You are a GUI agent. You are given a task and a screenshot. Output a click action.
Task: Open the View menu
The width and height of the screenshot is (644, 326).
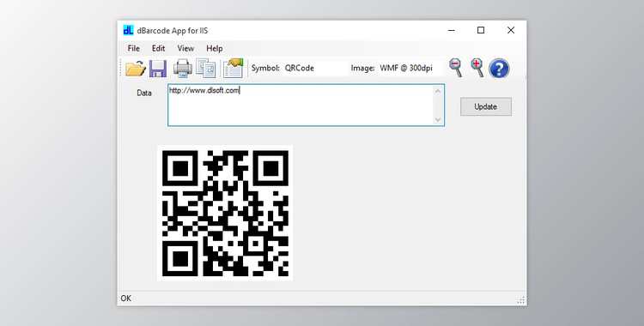point(185,48)
